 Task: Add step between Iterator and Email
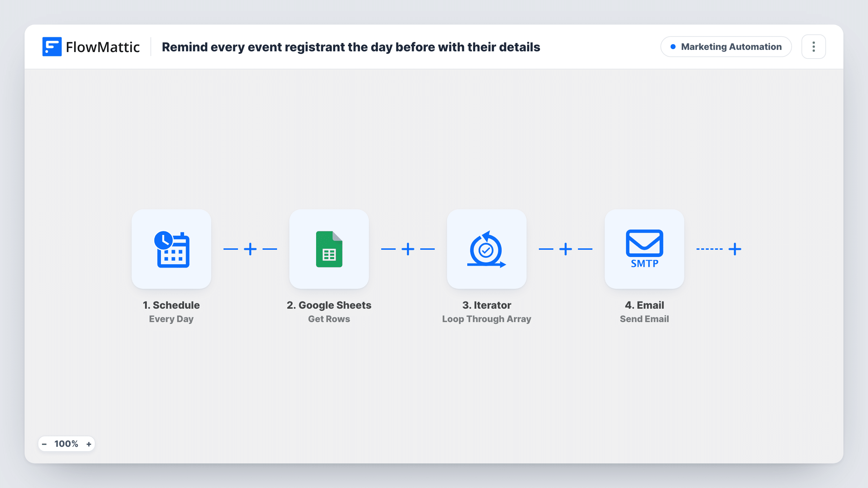point(566,249)
